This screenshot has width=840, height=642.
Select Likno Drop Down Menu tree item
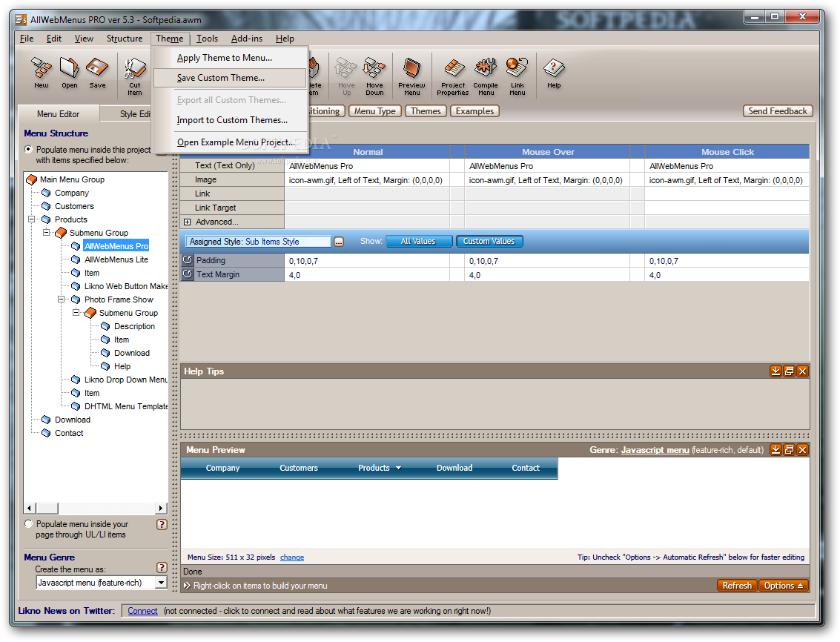126,380
